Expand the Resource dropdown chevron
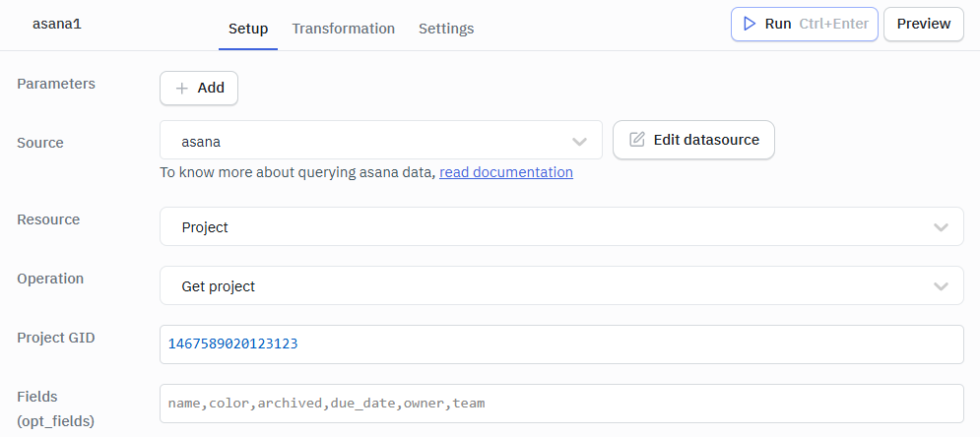The width and height of the screenshot is (980, 437). pyautogui.click(x=941, y=227)
